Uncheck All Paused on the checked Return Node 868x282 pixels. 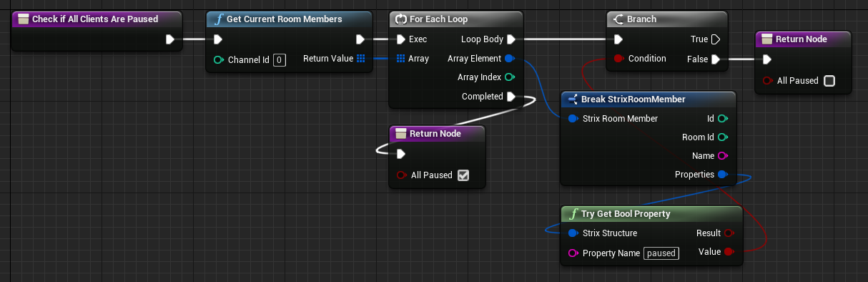[463, 175]
